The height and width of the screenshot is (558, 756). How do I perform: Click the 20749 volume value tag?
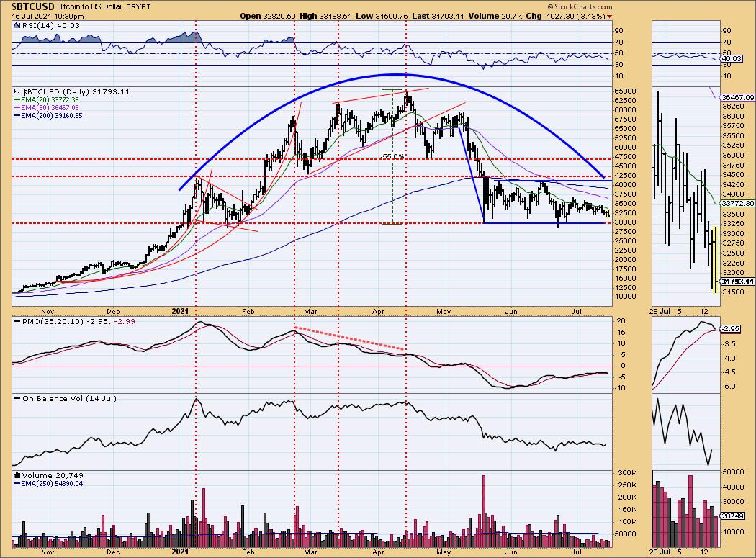point(731,516)
